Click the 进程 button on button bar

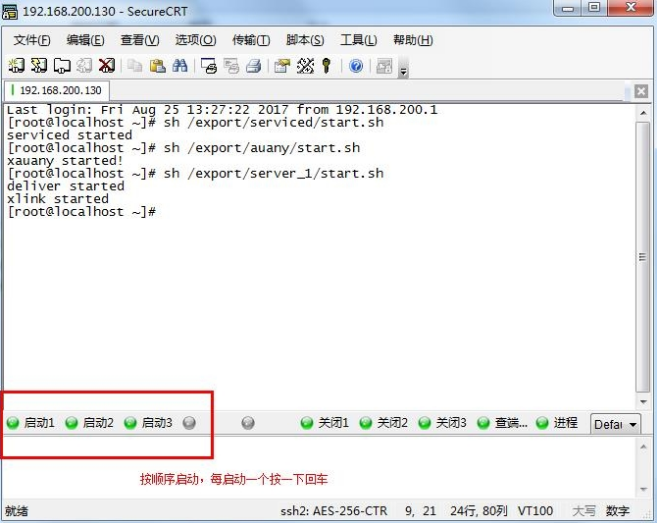[x=557, y=423]
